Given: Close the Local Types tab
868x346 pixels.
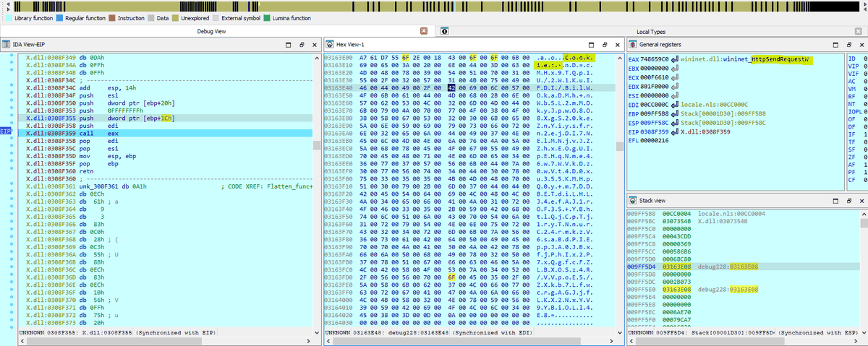Looking at the screenshot, I should click(x=859, y=32).
